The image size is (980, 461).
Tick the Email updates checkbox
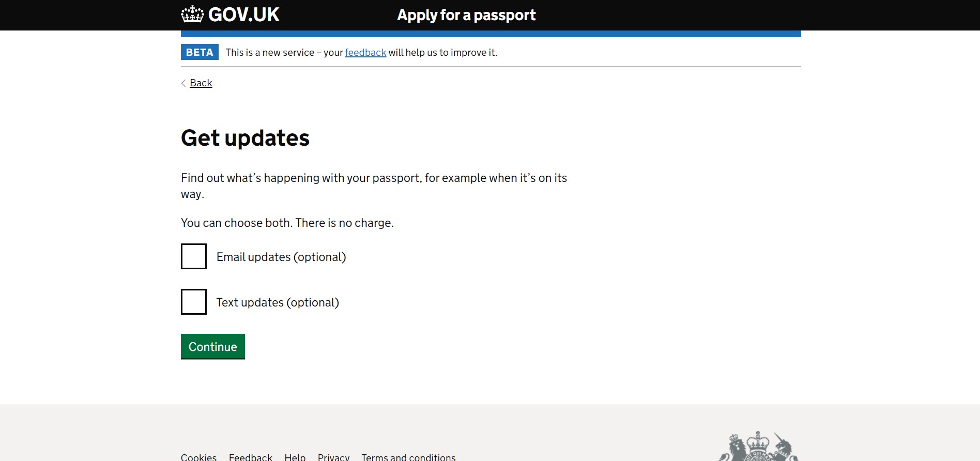[x=194, y=256]
